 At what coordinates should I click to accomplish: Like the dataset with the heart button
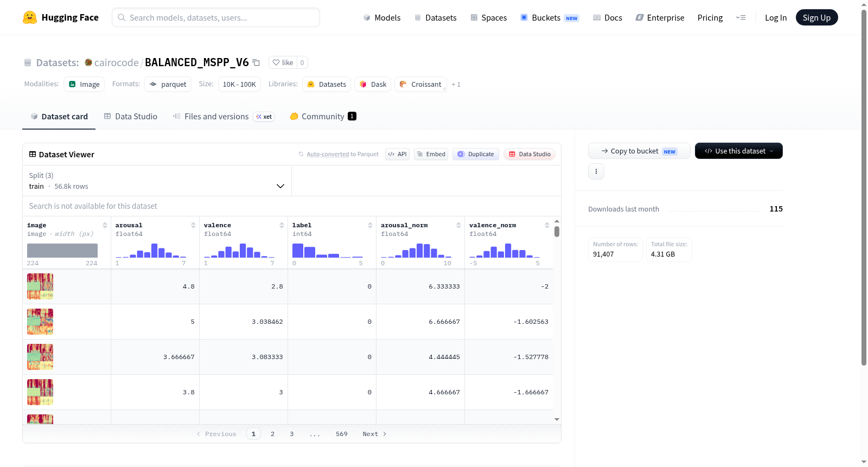coord(283,62)
